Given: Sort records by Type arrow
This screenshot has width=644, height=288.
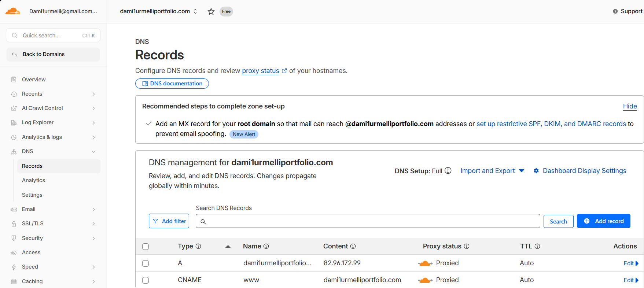Looking at the screenshot, I should click(x=228, y=247).
